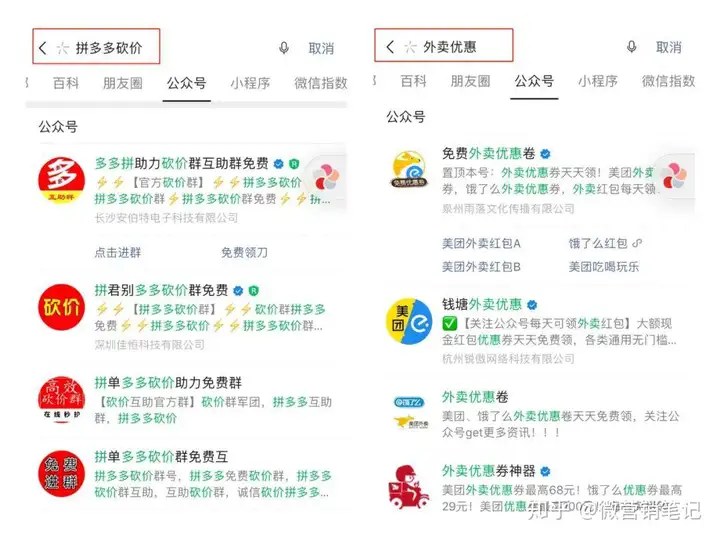Switch to 朋友圈 tab in right panel
The image size is (720, 540).
tap(470, 81)
